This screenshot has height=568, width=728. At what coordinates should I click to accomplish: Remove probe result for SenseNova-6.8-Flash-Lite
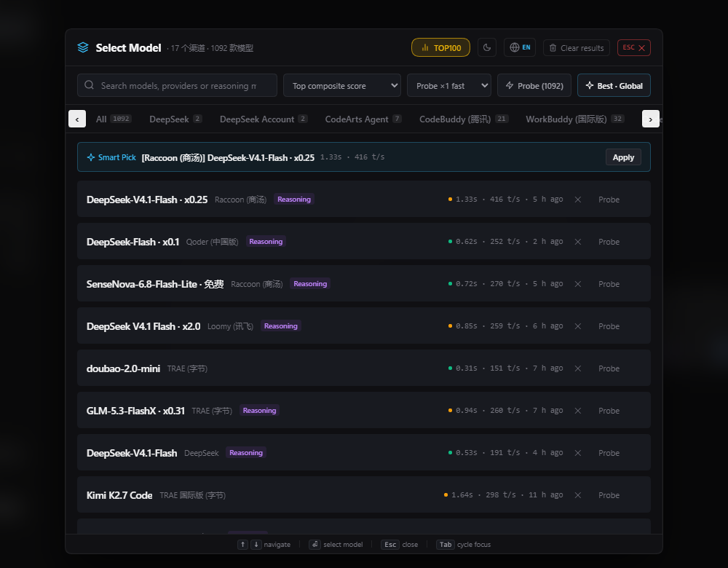point(578,284)
